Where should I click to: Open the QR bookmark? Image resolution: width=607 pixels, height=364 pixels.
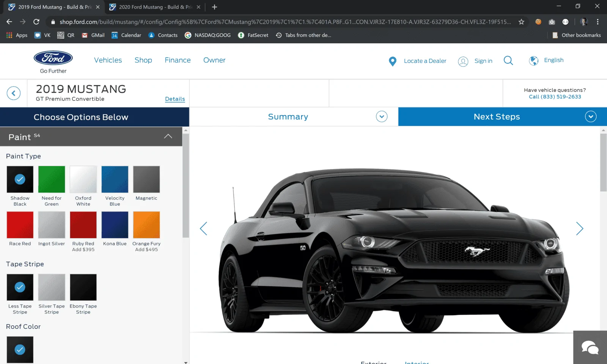66,35
